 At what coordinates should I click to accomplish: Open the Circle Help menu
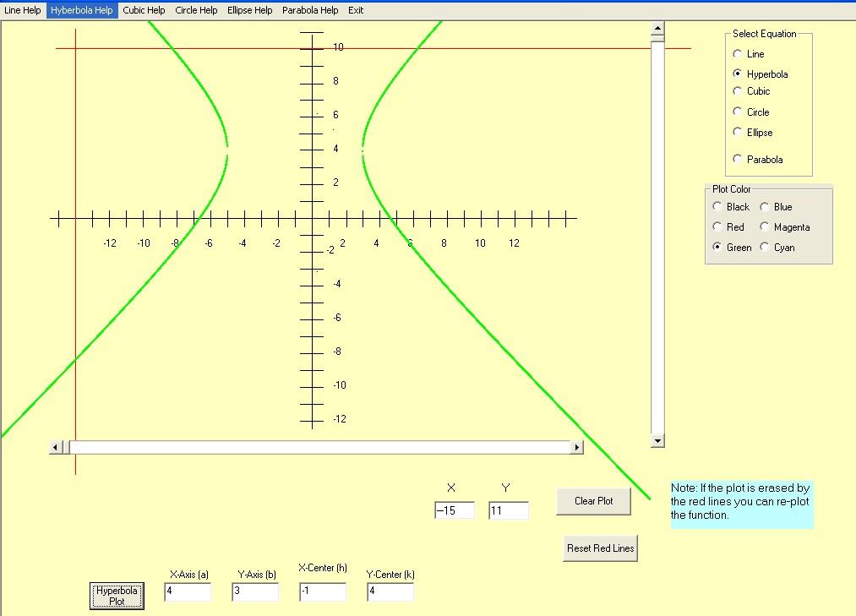(x=196, y=10)
